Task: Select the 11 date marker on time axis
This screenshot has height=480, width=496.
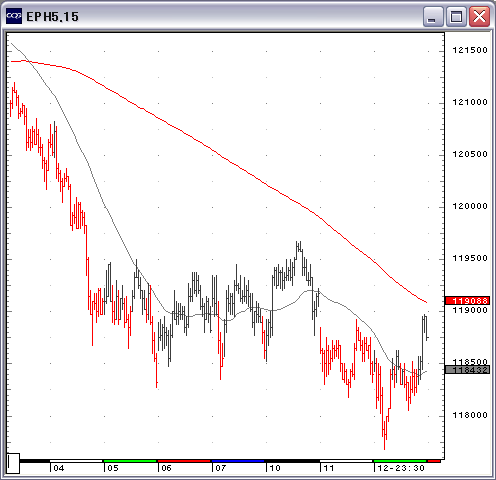Action: [x=329, y=468]
